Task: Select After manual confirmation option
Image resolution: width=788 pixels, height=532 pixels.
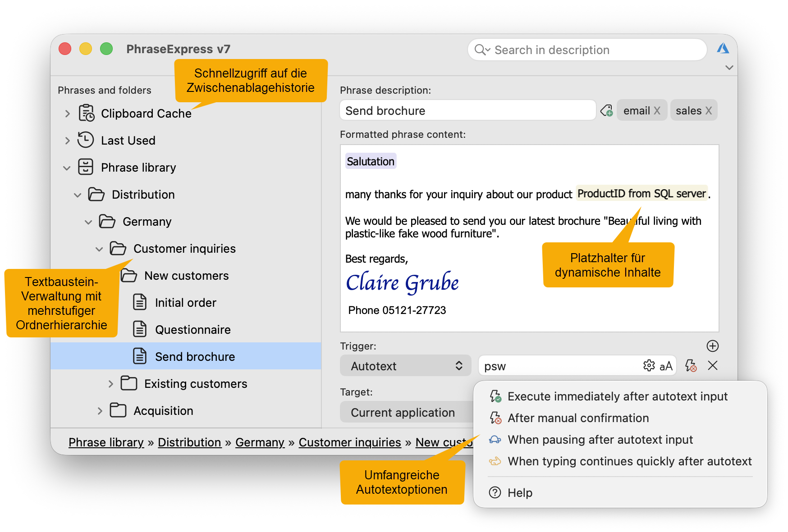Action: point(578,418)
